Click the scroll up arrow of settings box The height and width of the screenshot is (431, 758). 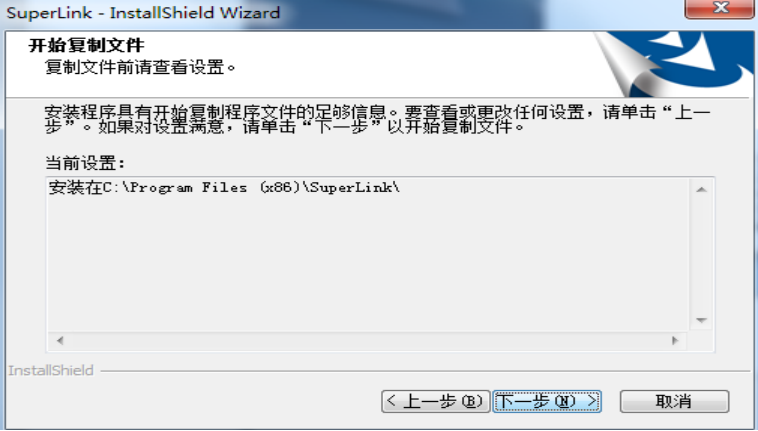[701, 189]
